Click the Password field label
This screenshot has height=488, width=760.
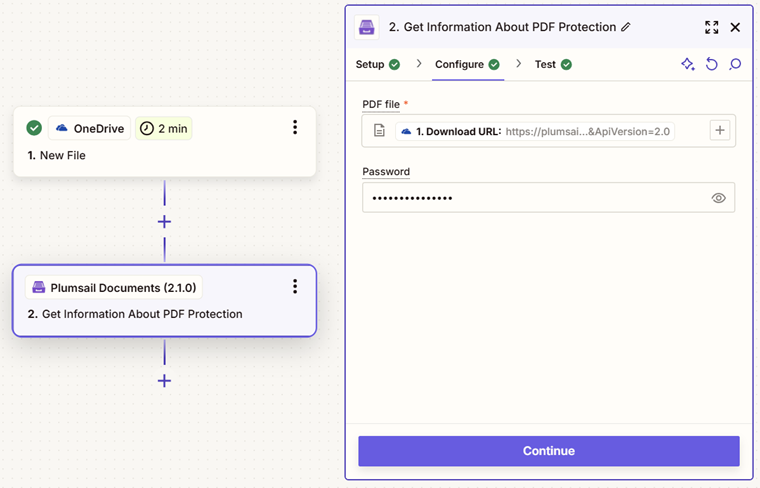(386, 172)
